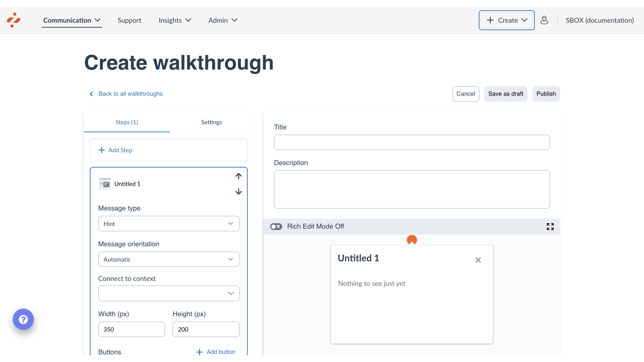
Task: Go to the Support page
Action: (129, 20)
